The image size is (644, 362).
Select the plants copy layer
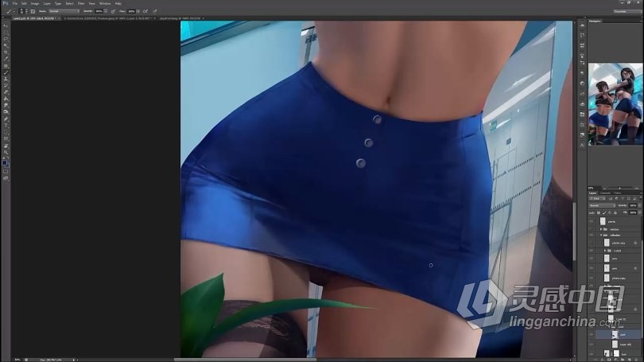[618, 243]
